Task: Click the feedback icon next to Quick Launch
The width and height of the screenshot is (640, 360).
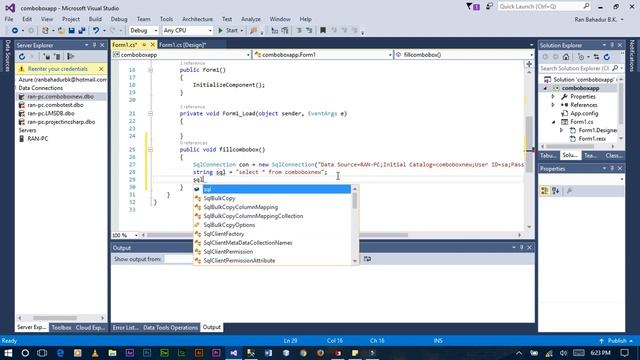Action: tap(489, 6)
